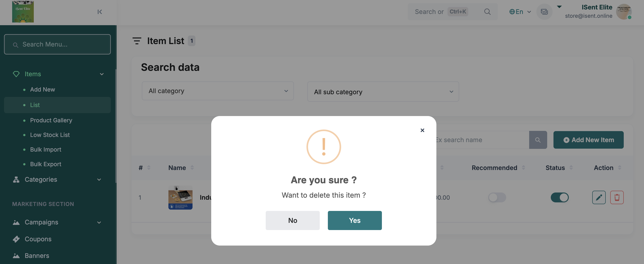Screen dimensions: 644x264
Task: Toggle the Recommended switch on
Action: coord(497,197)
